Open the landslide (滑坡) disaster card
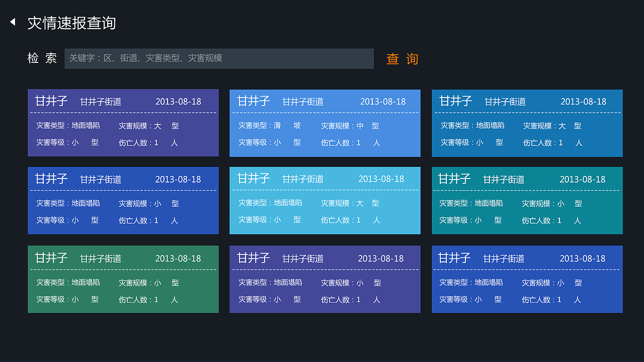 [325, 123]
